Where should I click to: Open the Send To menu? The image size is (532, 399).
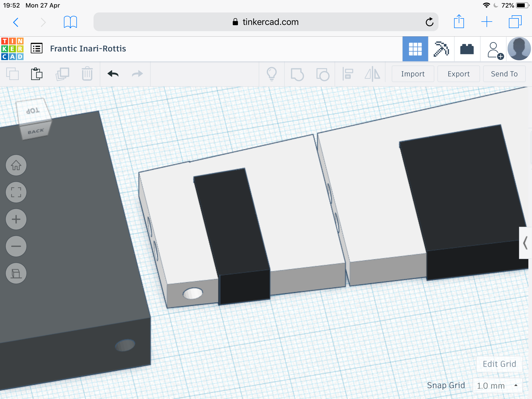point(504,74)
